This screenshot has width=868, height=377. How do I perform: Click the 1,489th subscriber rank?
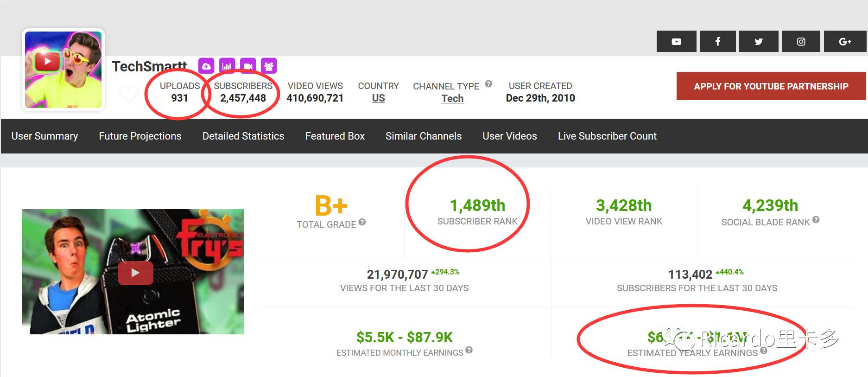(477, 205)
